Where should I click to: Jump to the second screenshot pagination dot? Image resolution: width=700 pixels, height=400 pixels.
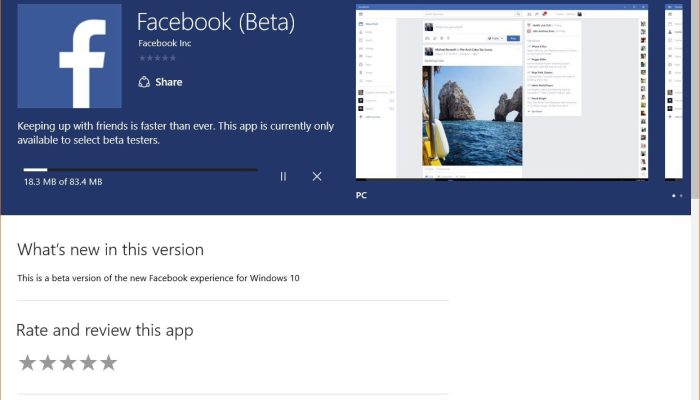pos(681,196)
